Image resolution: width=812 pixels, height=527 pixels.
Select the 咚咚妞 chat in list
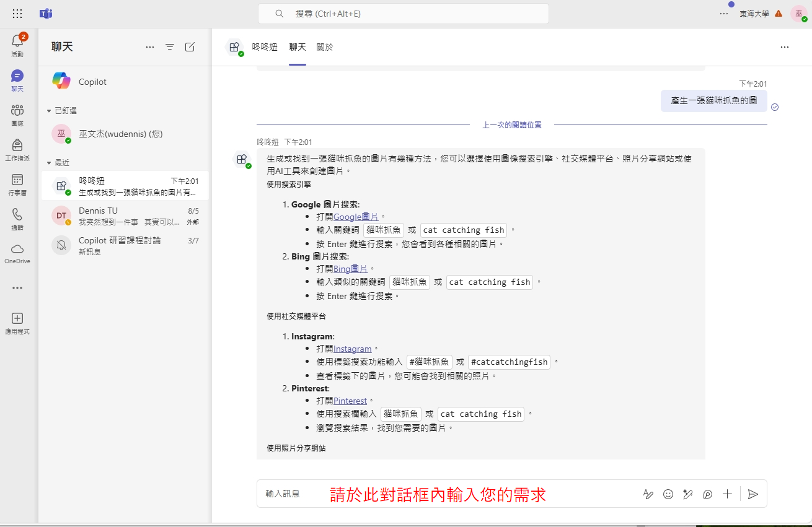click(x=125, y=186)
